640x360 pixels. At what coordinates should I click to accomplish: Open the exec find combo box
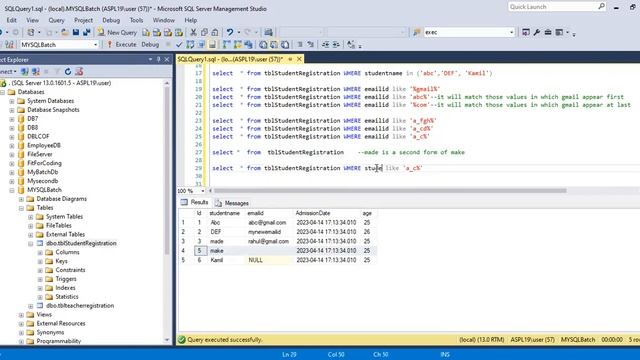click(x=511, y=32)
